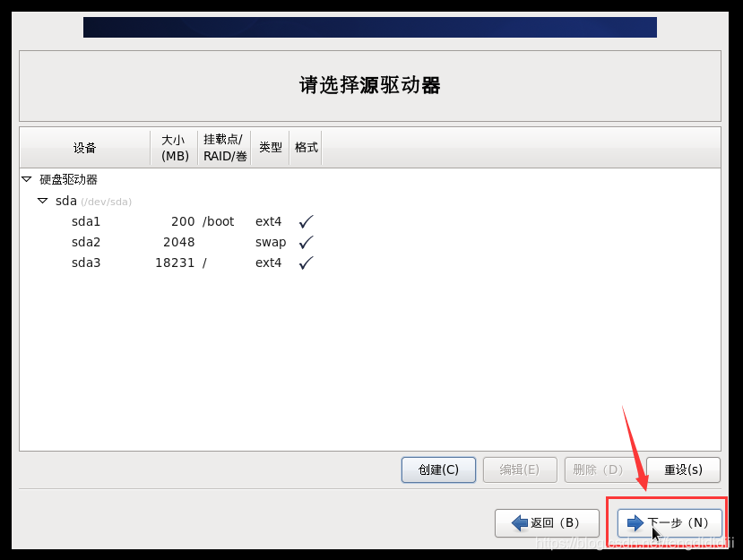Click the swap type cell
The image size is (743, 560).
click(x=271, y=243)
